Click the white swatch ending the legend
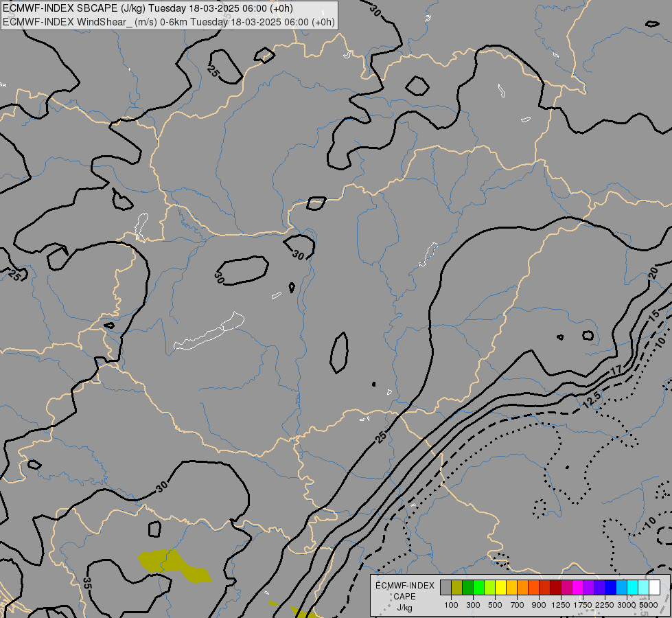This screenshot has width=672, height=618. (654, 587)
